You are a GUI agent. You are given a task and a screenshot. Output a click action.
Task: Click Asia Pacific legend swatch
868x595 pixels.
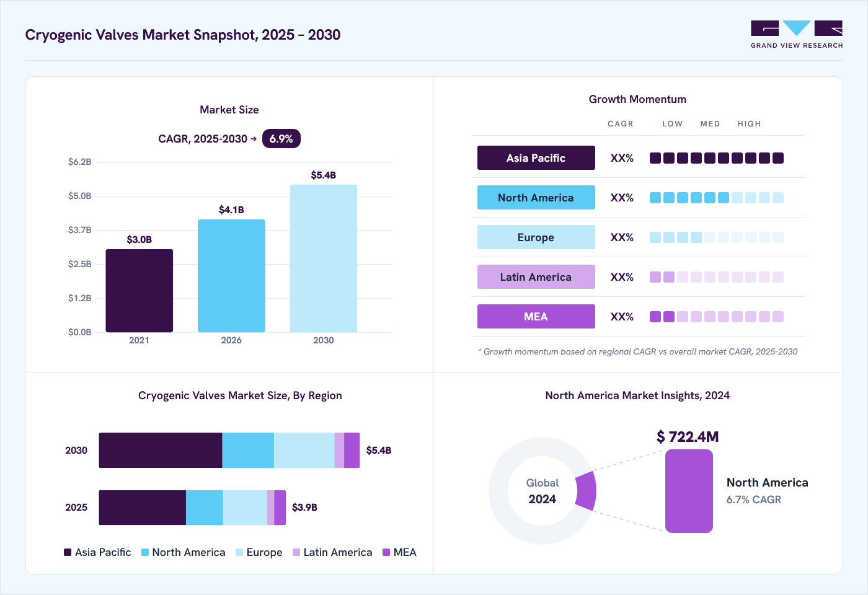click(x=68, y=552)
